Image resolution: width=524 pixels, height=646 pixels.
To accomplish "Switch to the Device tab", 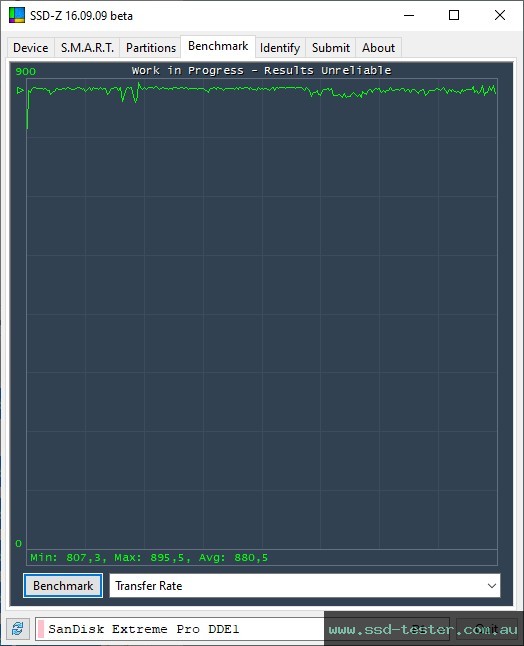I will 30,48.
